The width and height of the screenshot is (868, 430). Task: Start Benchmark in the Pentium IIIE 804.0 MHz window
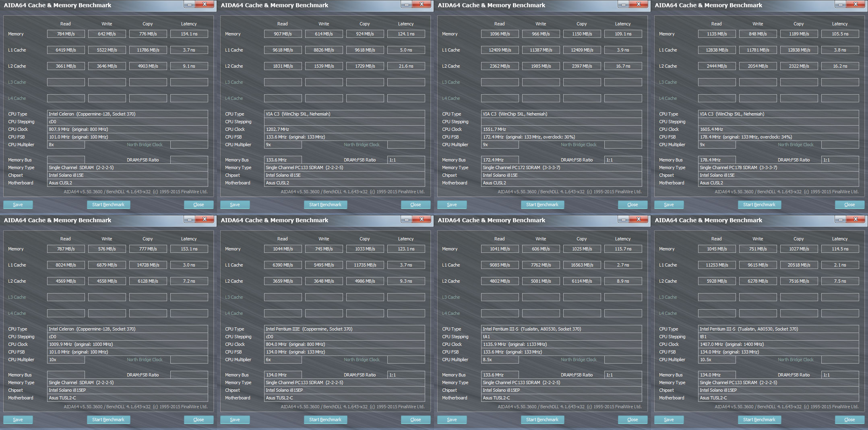(x=325, y=420)
